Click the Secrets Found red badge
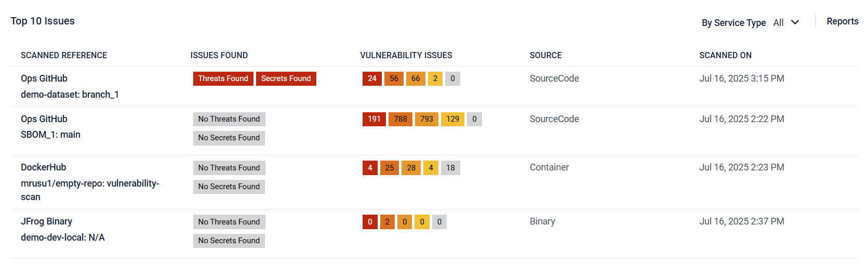Viewport: 868px width, 264px height. [286, 78]
